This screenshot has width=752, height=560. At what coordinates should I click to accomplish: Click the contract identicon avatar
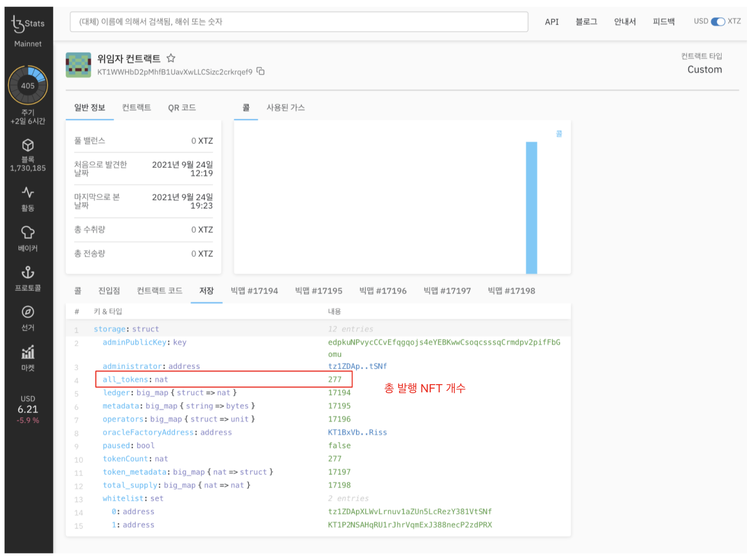click(x=78, y=65)
